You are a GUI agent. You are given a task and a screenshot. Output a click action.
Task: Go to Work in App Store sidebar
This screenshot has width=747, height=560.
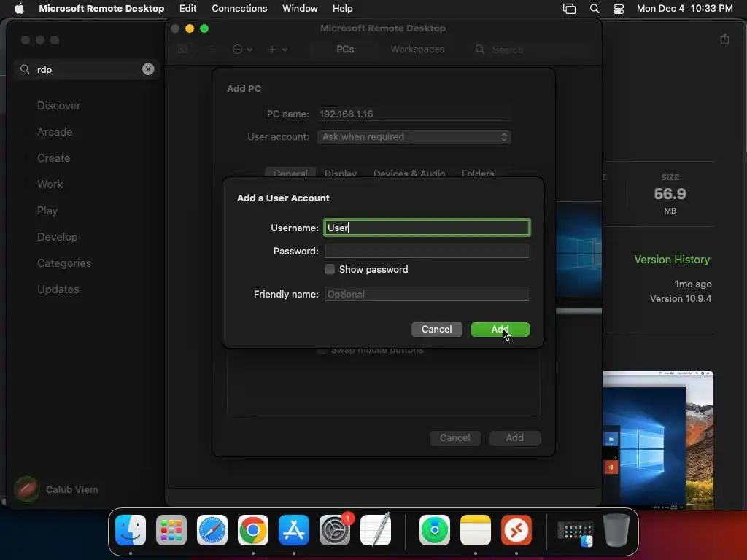coord(50,184)
